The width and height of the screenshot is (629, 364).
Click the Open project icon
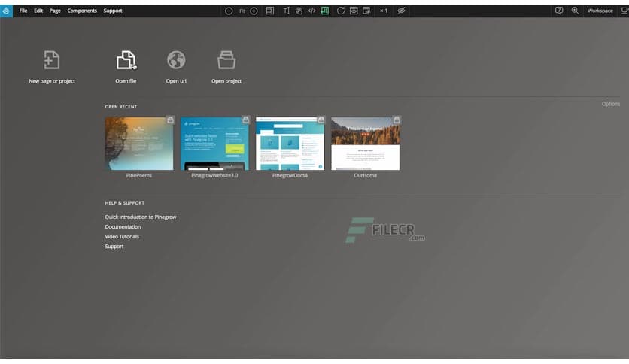pos(226,60)
